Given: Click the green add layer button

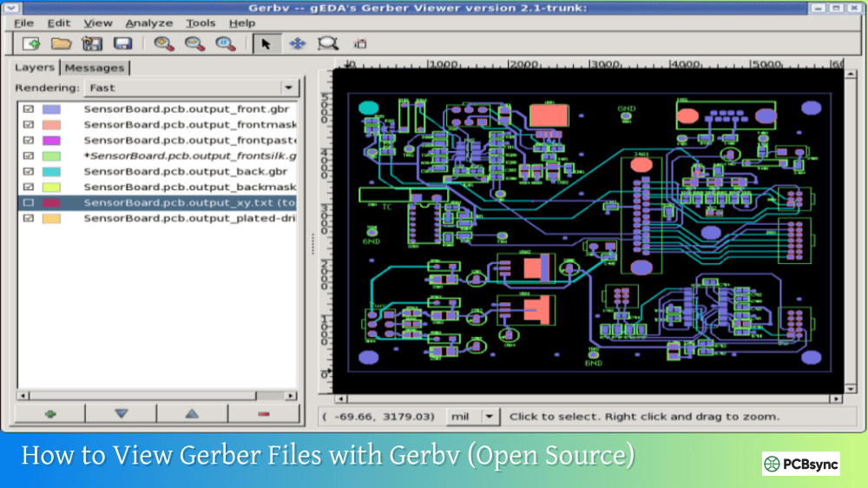Looking at the screenshot, I should tap(49, 414).
